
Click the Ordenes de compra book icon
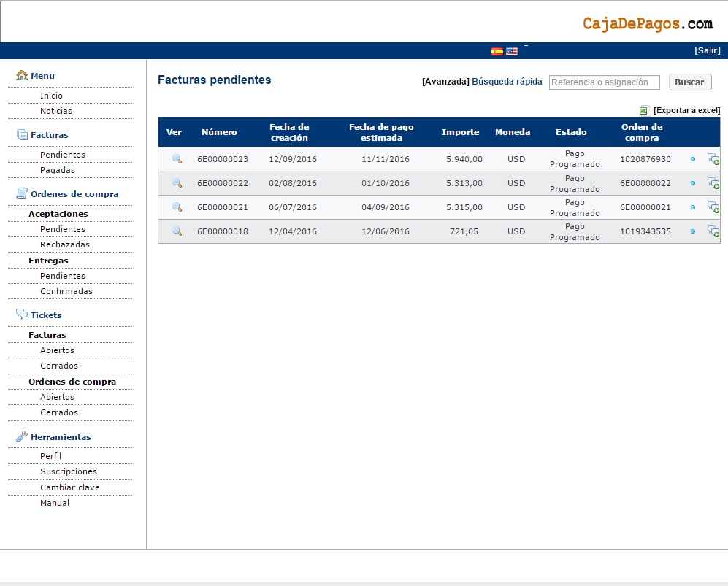pos(22,193)
